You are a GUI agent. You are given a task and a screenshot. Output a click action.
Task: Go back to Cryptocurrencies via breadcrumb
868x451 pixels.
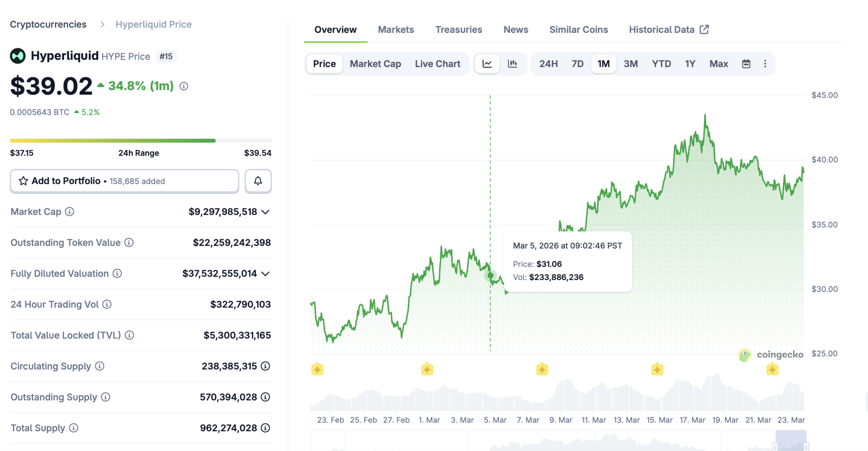click(48, 24)
